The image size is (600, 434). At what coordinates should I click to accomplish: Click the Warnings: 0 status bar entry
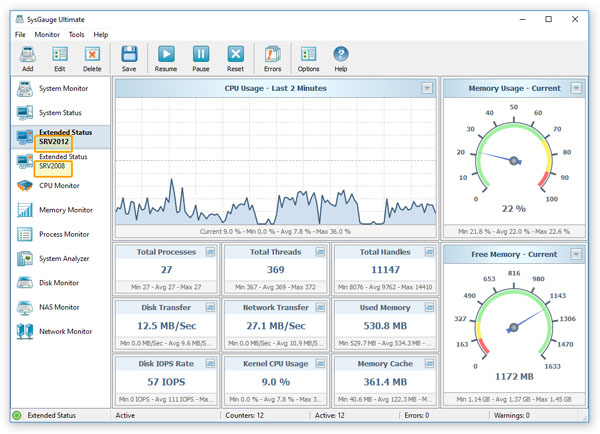click(x=512, y=415)
